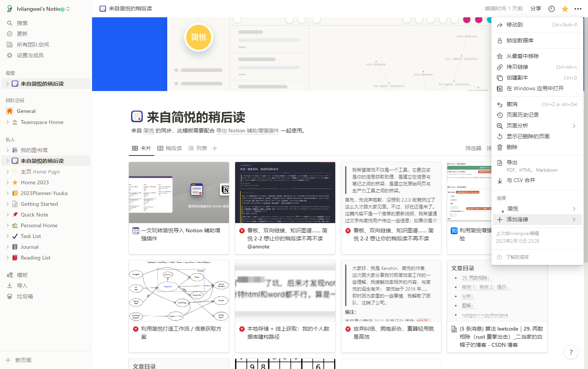Screen dimensions: 588x369
Task: Open the 搜索 sidebar search
Action: (x=23, y=23)
